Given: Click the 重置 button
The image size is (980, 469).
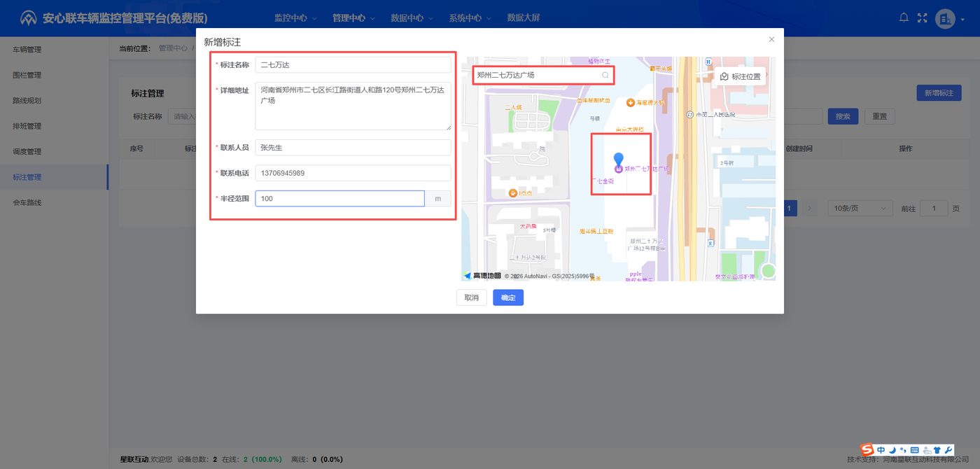Looking at the screenshot, I should [x=880, y=116].
